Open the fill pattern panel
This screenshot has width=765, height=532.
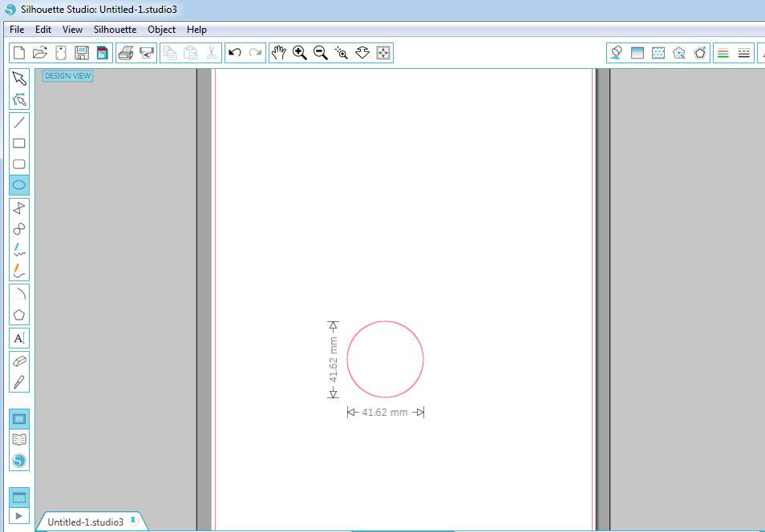tap(658, 53)
